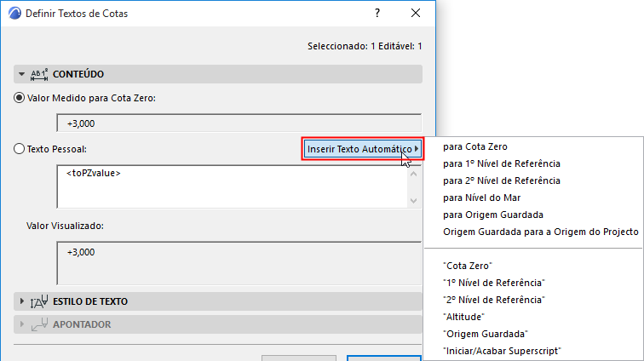Click the Apontador panel icon
The height and width of the screenshot is (361, 644).
[39, 324]
